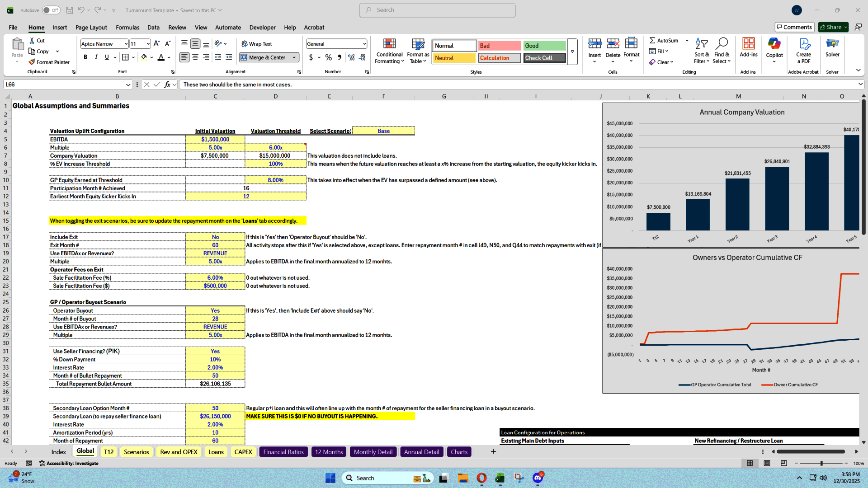Open the Comments panel
868x488 pixels.
click(794, 27)
